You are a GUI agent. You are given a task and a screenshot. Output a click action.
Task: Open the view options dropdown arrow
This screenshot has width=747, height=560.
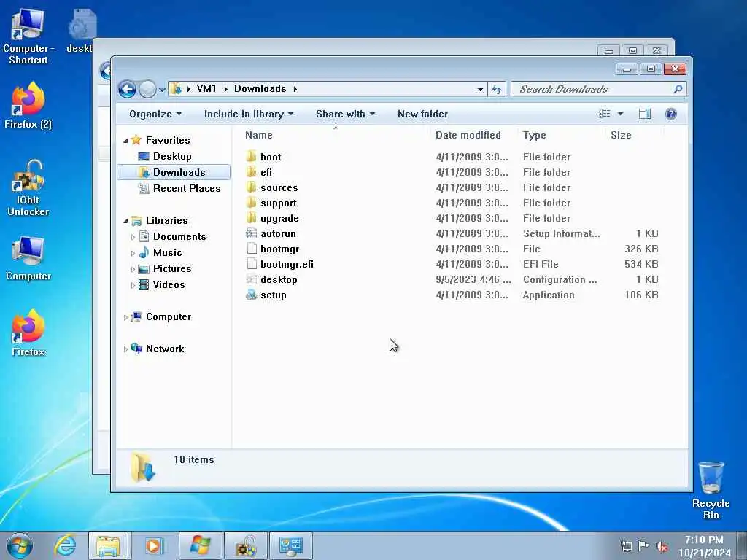(x=620, y=114)
